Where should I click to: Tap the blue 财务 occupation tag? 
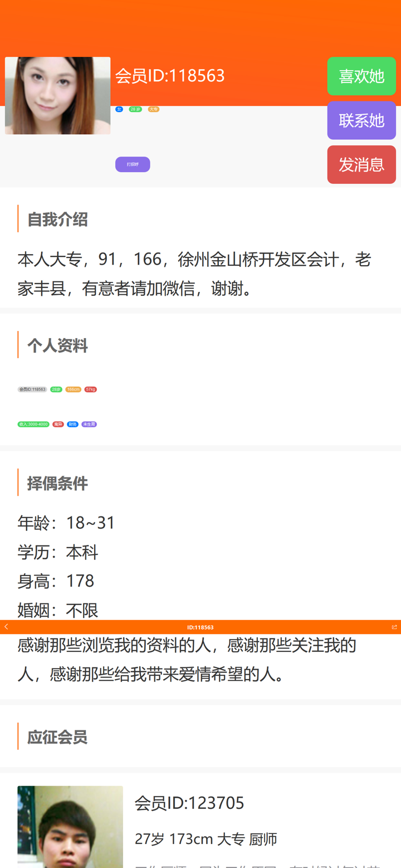(72, 424)
